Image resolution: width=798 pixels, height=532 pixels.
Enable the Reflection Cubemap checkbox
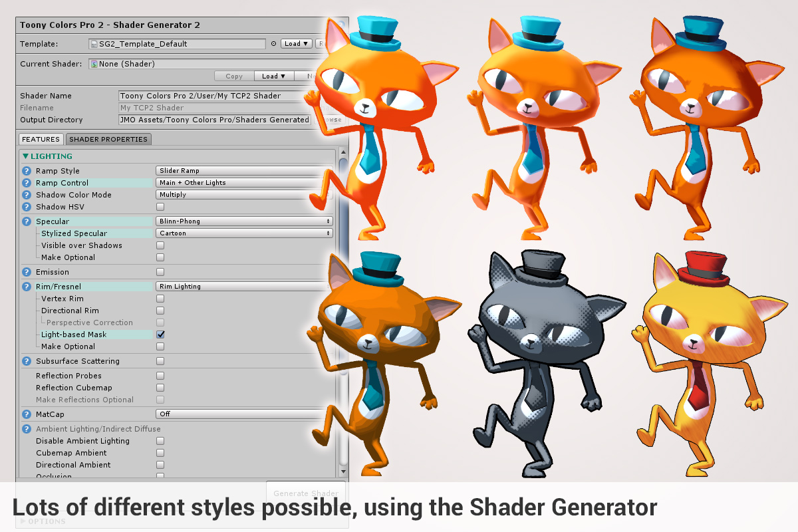point(160,388)
